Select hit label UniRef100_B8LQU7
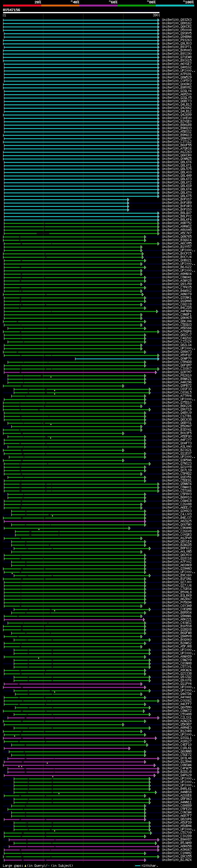 point(177,213)
